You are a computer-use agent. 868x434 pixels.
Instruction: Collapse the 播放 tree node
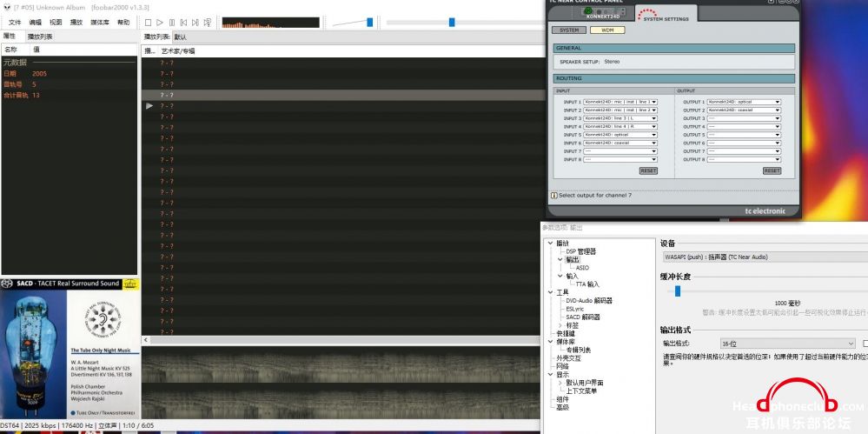(550, 244)
